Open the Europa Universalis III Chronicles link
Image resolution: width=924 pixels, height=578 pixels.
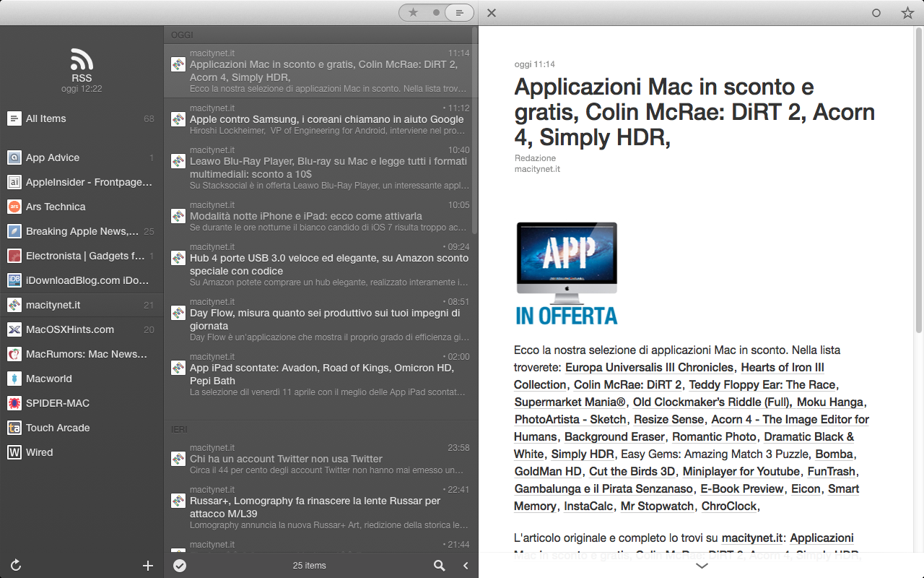click(650, 367)
